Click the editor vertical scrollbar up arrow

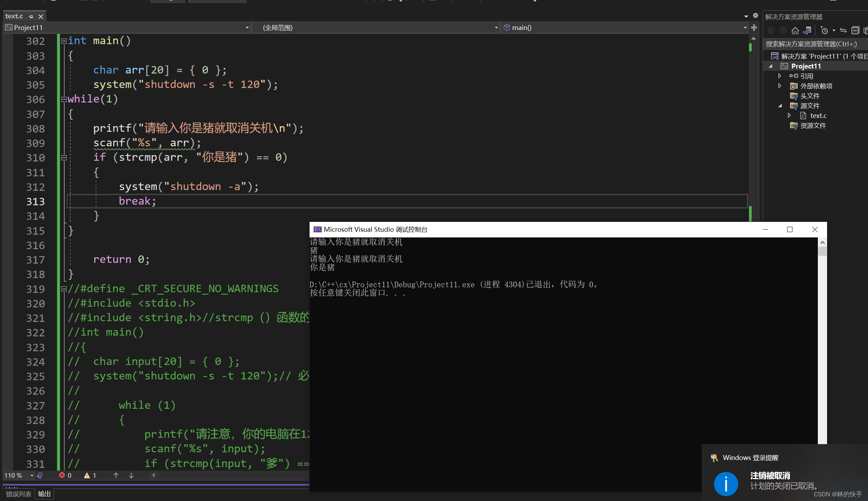click(754, 38)
